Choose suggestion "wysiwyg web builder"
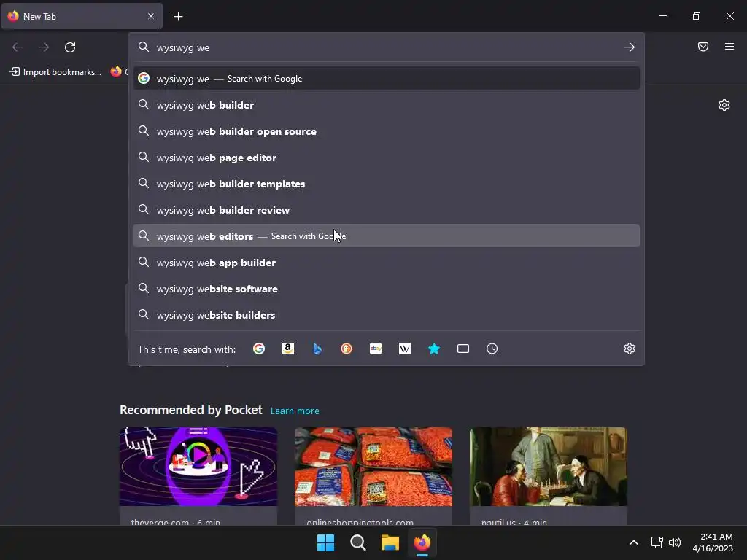Viewport: 747px width, 560px height. click(387, 105)
